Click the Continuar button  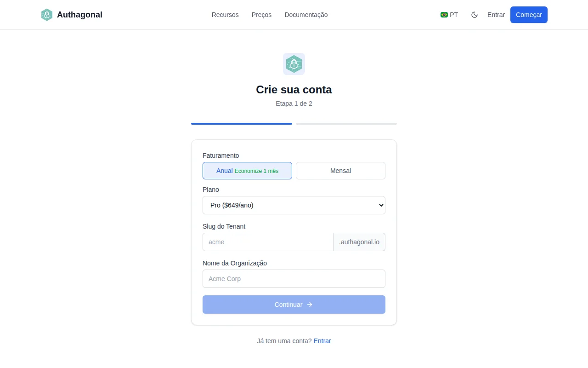click(294, 305)
